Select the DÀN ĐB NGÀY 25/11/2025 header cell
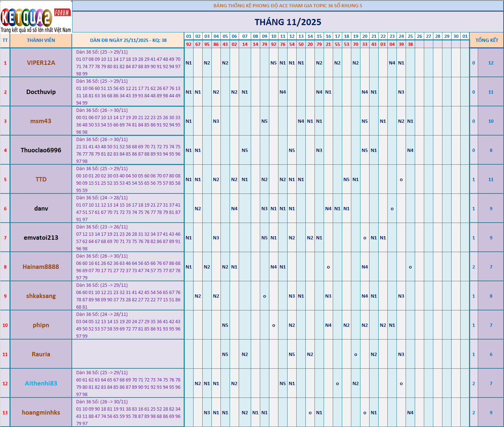This screenshot has width=504, height=427. 128,40
